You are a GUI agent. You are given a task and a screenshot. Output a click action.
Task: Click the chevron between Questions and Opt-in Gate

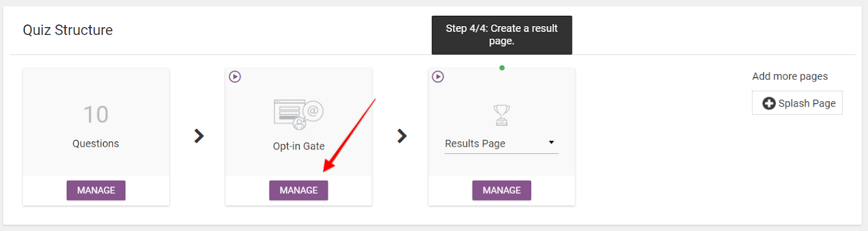(199, 136)
